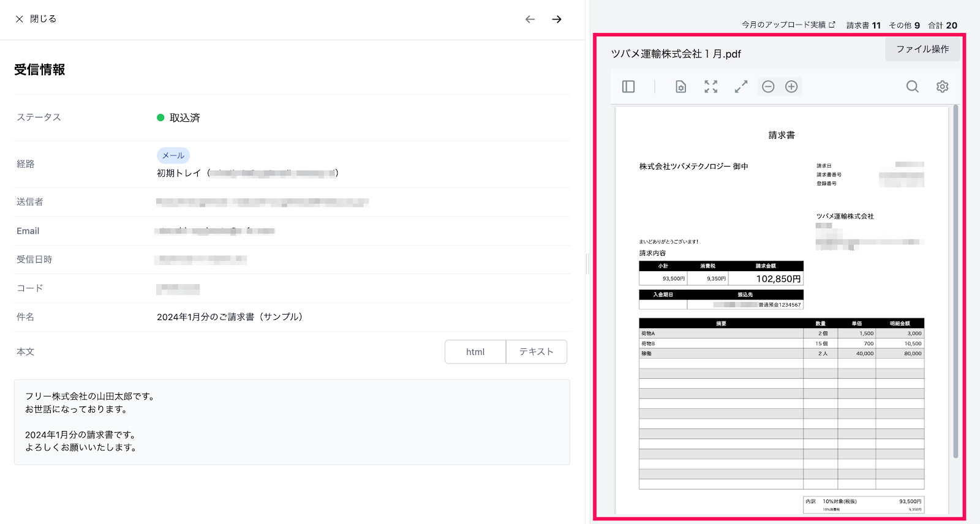Click the 受信情報 heading
980x524 pixels.
(x=40, y=70)
